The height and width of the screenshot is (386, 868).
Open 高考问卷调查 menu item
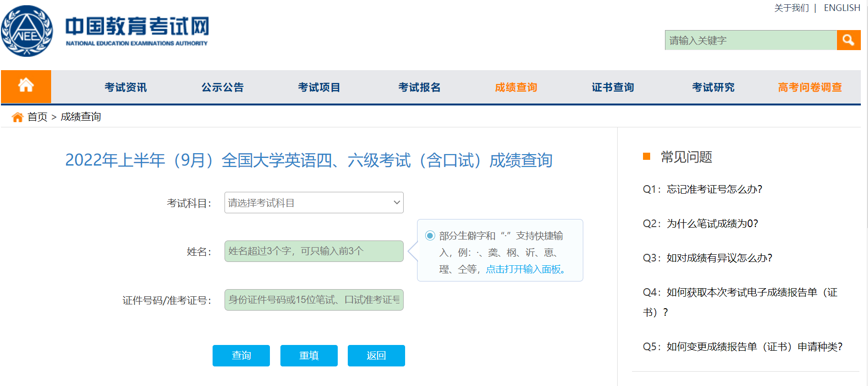pyautogui.click(x=810, y=87)
